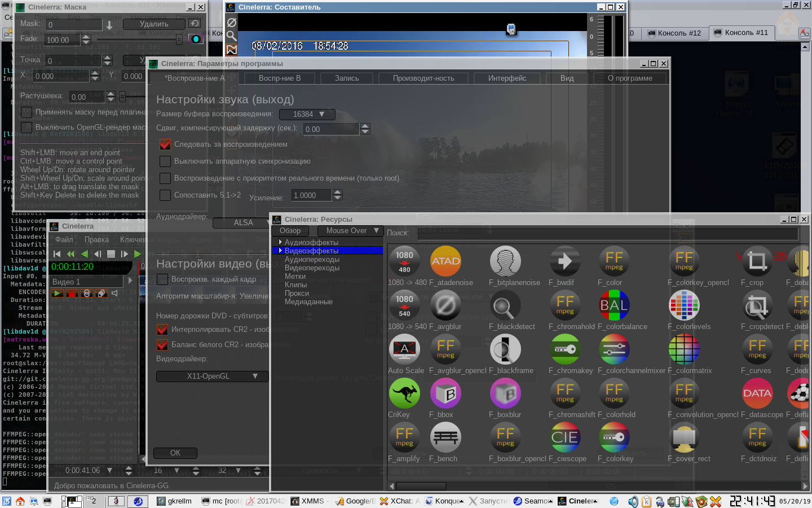Switch to the Интерфейс tab
The width and height of the screenshot is (812, 508).
pos(507,78)
